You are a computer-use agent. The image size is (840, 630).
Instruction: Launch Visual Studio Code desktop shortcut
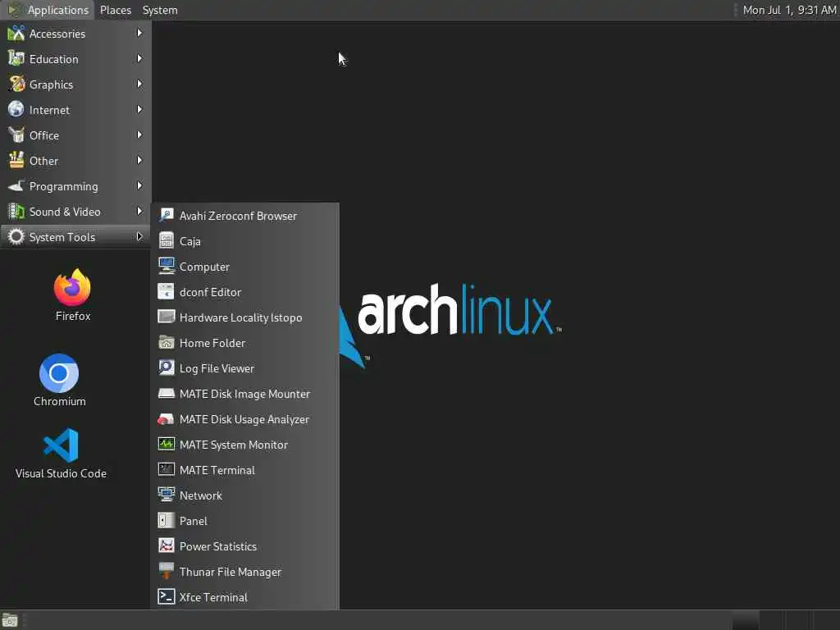(61, 453)
